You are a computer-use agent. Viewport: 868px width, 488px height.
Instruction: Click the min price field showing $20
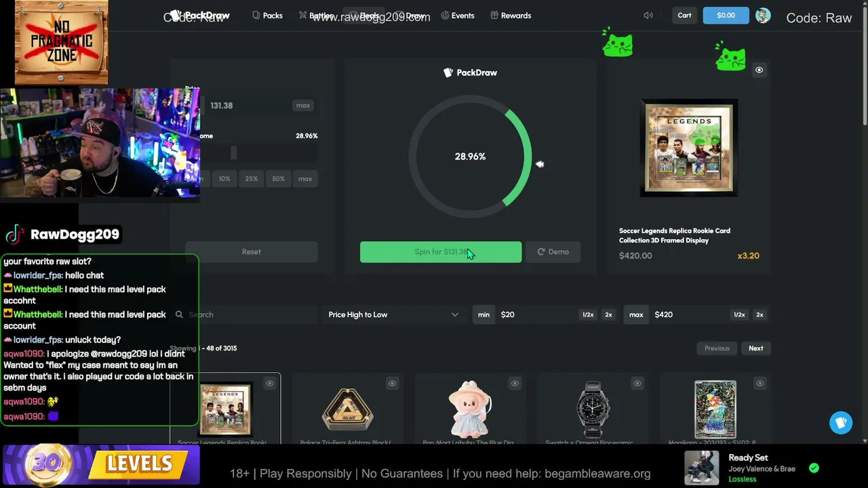point(538,314)
